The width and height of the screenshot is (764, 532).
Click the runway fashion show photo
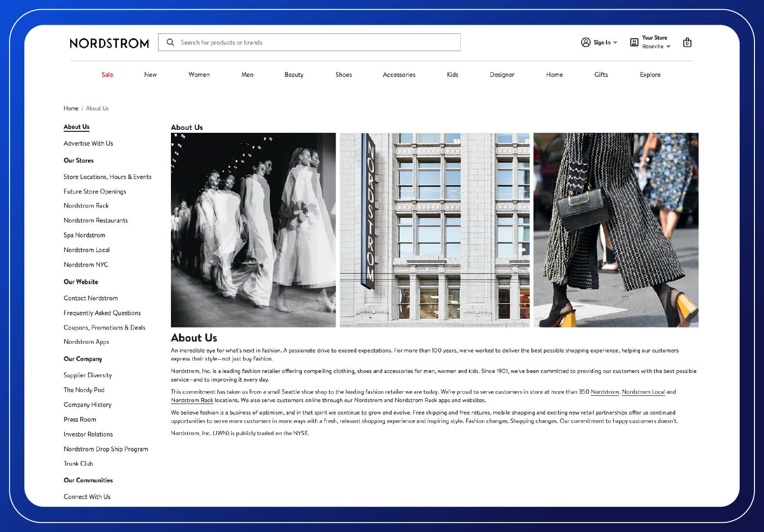pyautogui.click(x=253, y=229)
